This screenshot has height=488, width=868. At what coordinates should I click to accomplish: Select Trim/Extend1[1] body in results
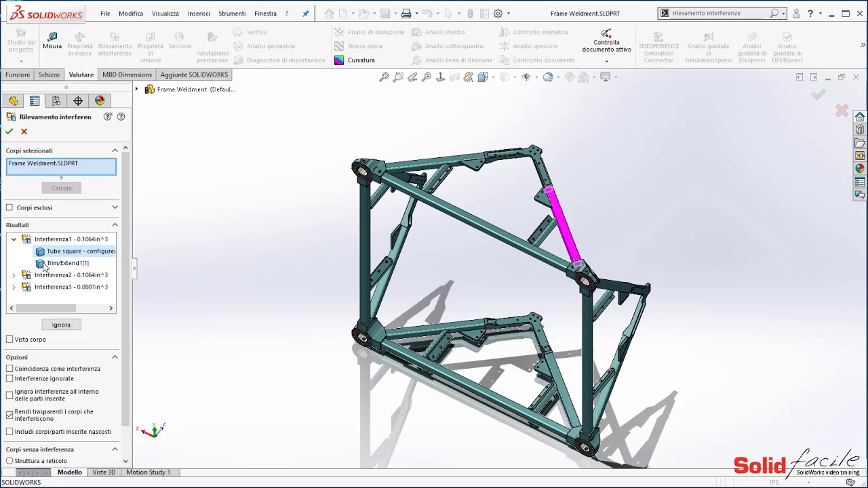pyautogui.click(x=62, y=263)
